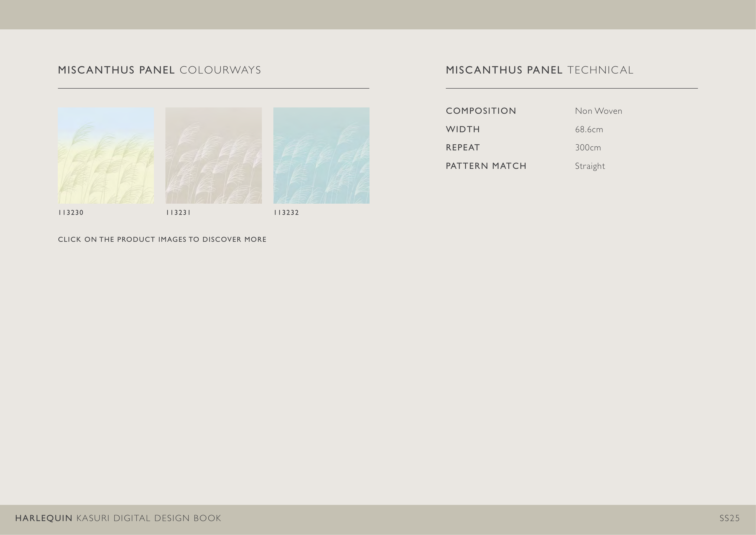756x535 pixels.
Task: Click the Kasuri Digital Design Book footer text
Action: (x=148, y=518)
